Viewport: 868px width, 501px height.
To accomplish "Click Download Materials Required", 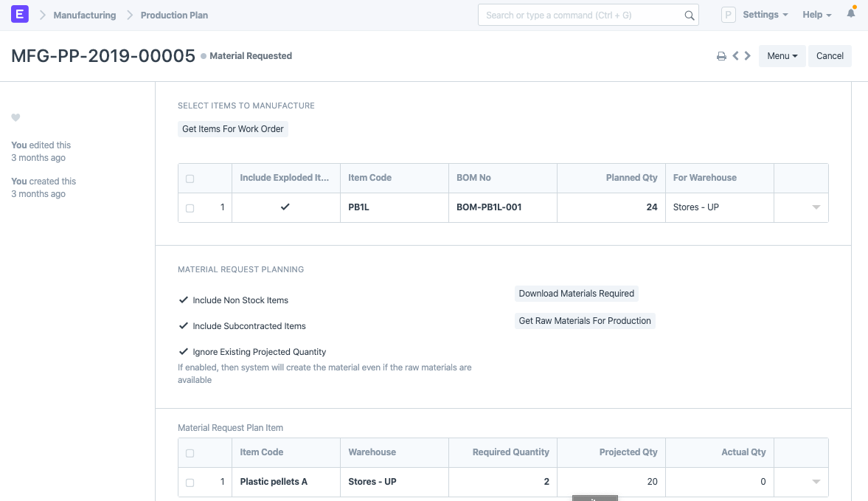I will coord(576,293).
